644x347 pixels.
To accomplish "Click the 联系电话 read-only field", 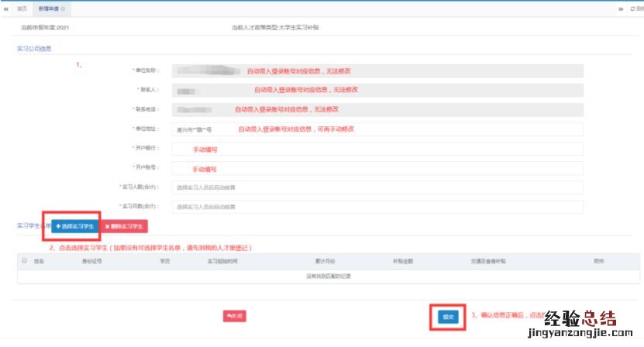I will click(377, 110).
